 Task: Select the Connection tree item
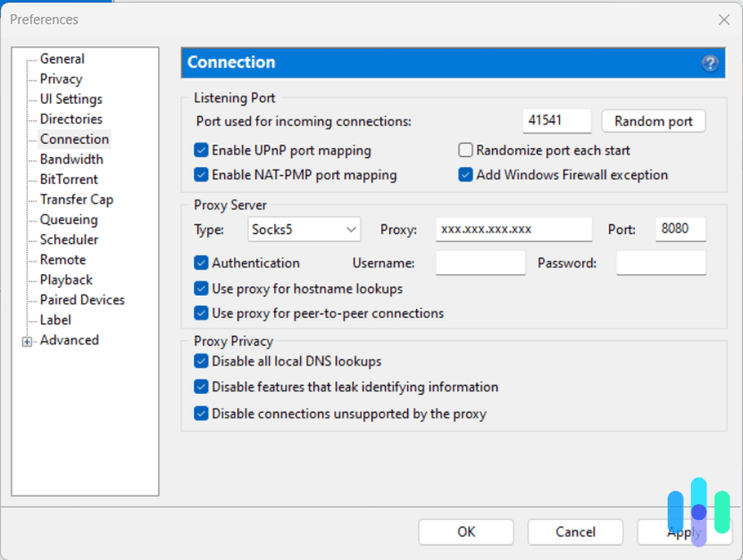[x=74, y=140]
